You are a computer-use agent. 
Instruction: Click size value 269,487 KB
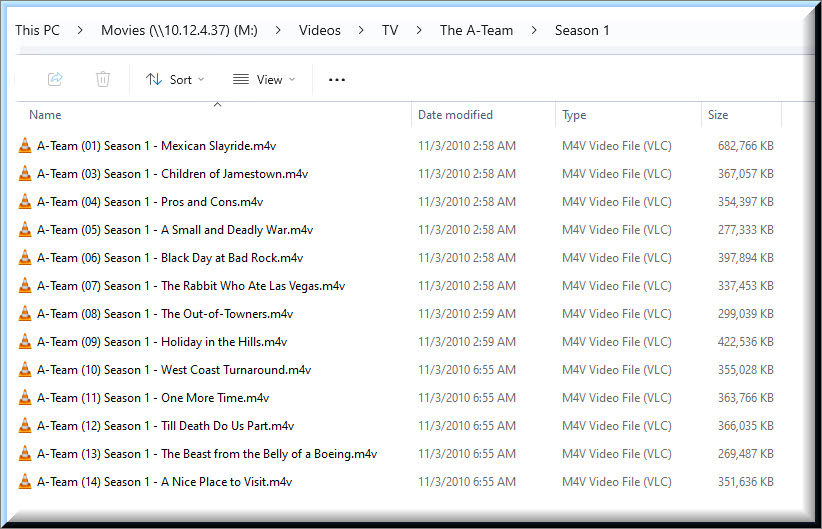(x=745, y=454)
